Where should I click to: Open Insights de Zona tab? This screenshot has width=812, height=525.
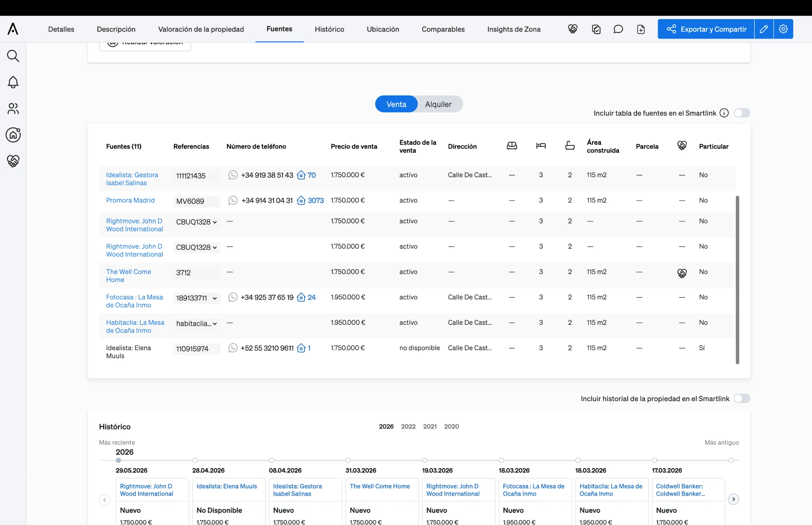(x=514, y=29)
